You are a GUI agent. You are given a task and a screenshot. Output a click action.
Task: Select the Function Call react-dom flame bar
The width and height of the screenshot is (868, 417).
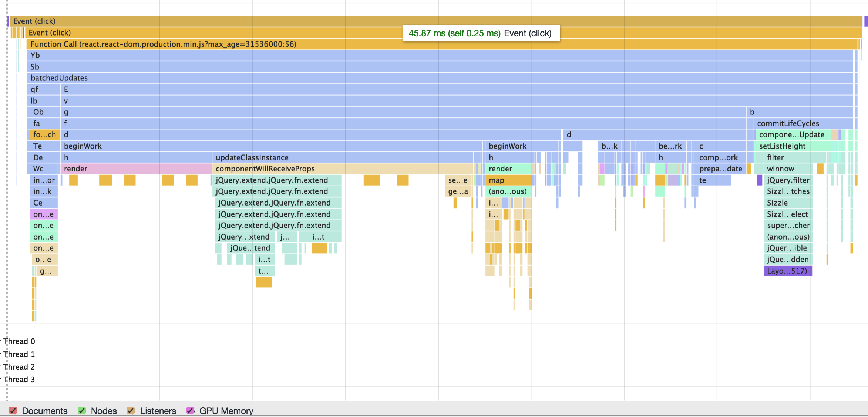tap(442, 44)
